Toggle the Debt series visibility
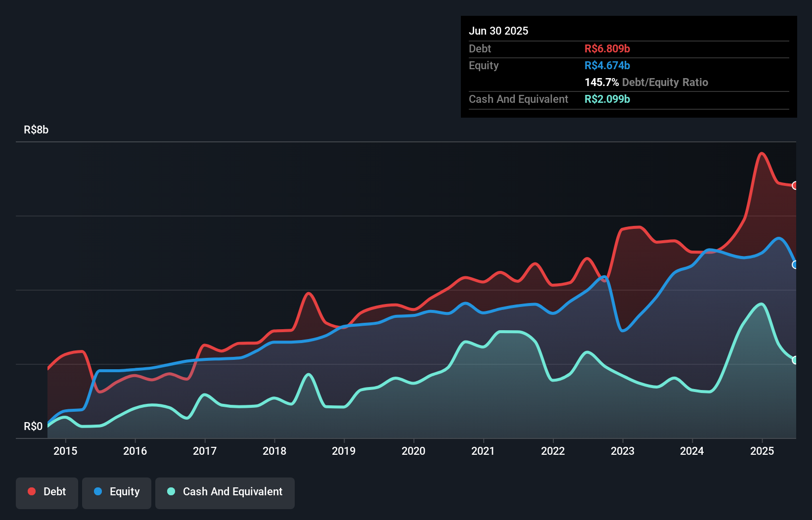812x520 pixels. pos(47,491)
